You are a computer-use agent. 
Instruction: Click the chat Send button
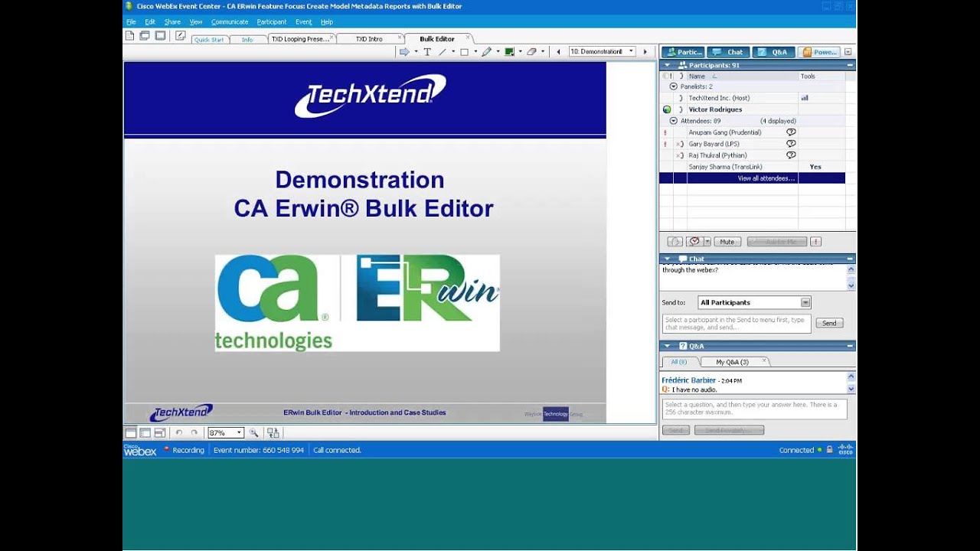829,323
